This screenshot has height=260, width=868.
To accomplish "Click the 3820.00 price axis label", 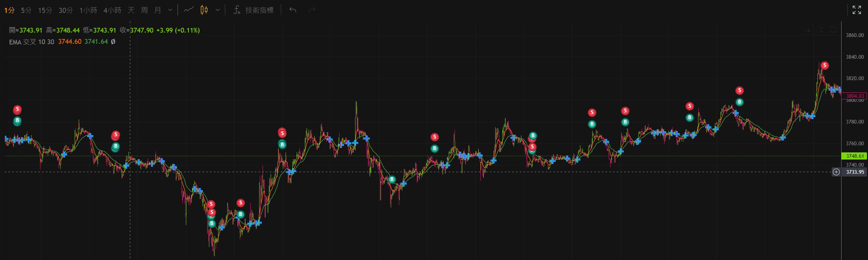I will 855,78.
